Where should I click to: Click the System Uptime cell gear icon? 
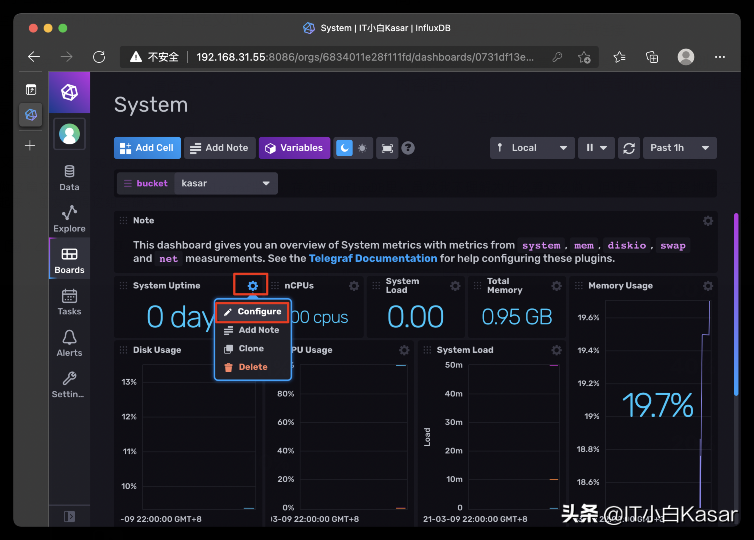pyautogui.click(x=252, y=286)
